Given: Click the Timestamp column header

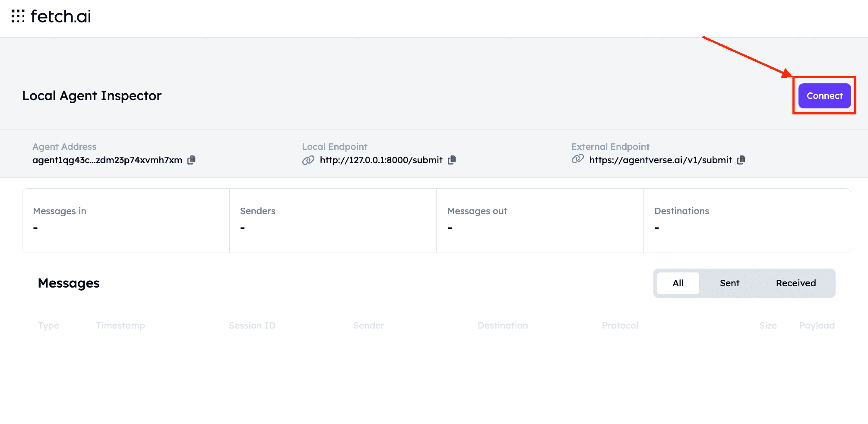Looking at the screenshot, I should coord(120,326).
